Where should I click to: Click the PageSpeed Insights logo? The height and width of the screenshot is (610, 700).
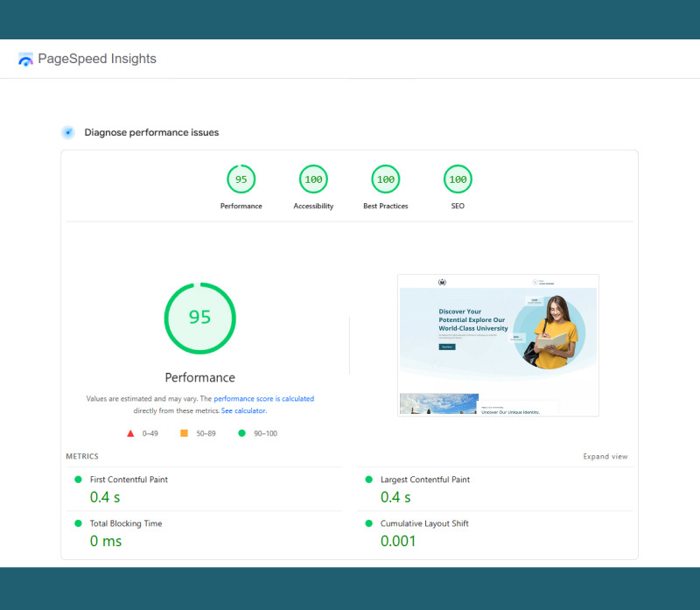(26, 59)
